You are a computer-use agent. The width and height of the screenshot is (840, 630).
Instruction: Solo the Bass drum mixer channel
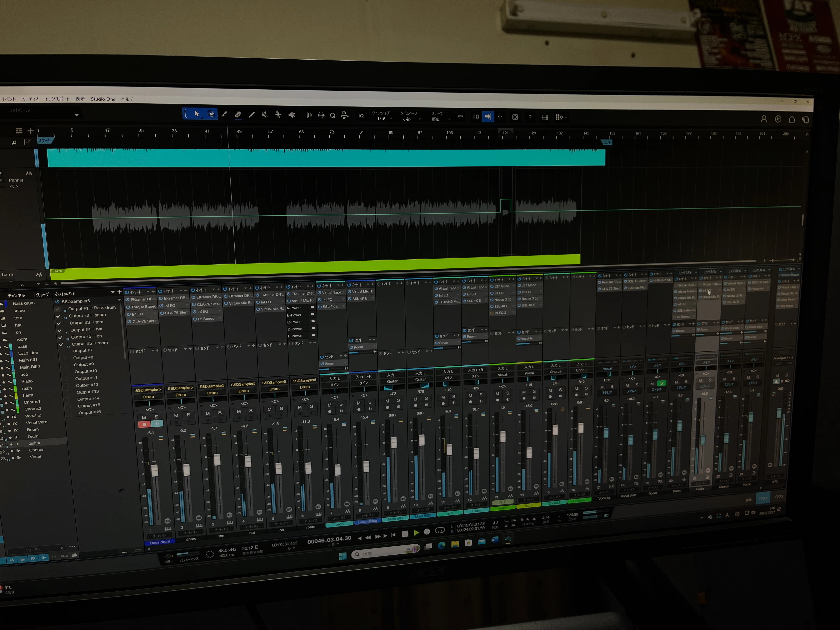click(x=156, y=417)
